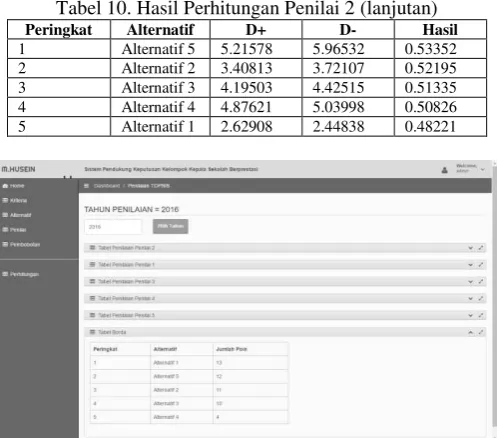Click Alternatif 1 in Tabel 10

click(158, 126)
